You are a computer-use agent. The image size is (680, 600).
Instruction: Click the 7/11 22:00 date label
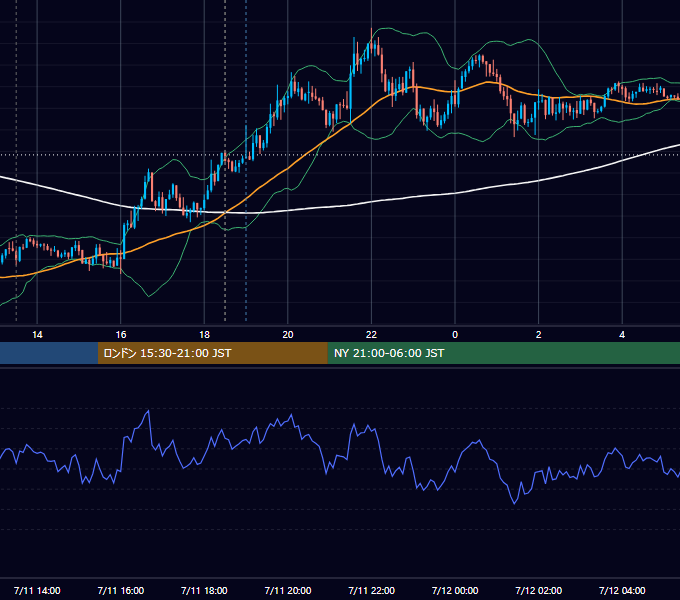(x=371, y=590)
